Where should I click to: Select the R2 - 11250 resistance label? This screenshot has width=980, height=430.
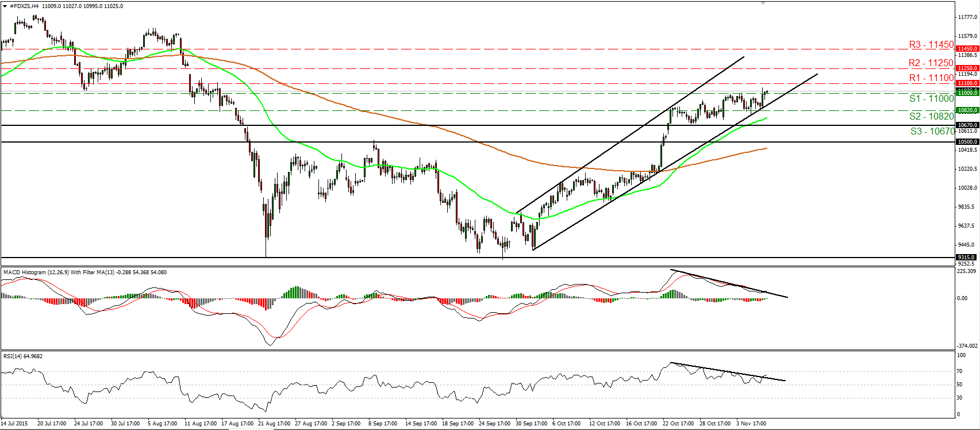(x=931, y=63)
